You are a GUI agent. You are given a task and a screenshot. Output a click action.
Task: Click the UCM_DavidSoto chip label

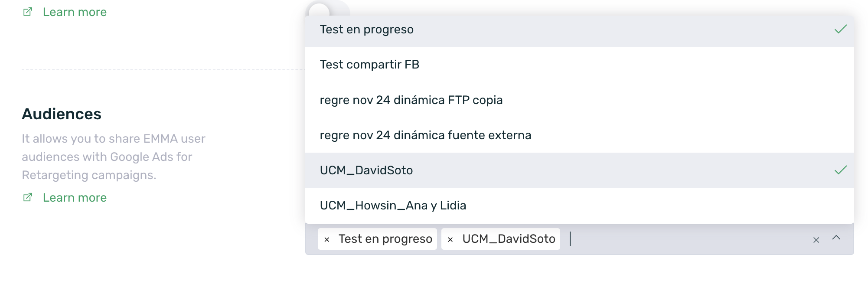coord(509,239)
